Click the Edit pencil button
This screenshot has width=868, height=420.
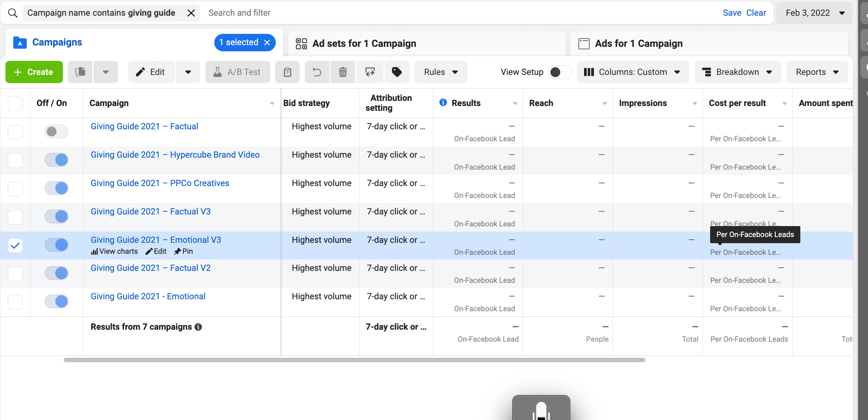pos(151,72)
